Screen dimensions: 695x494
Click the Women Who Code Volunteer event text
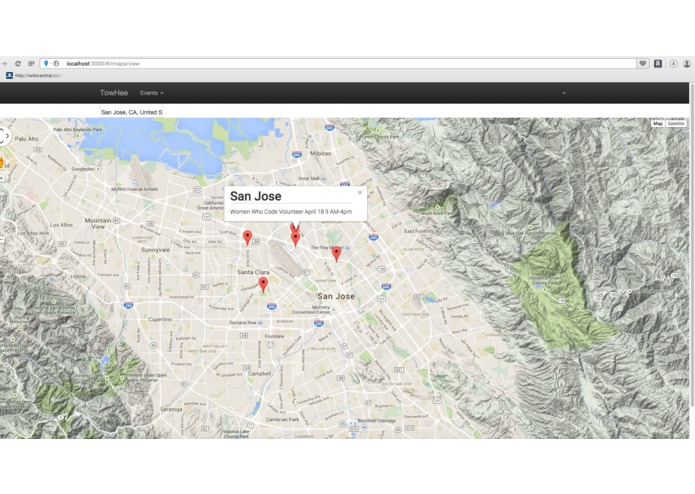tap(291, 212)
